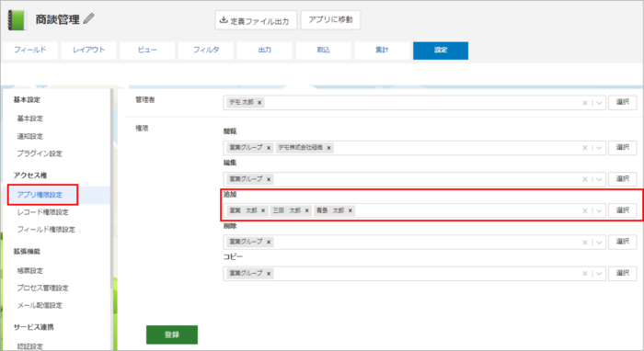Screen dimensions: 644x351
Task: Open the ビュー tab
Action: pos(147,50)
